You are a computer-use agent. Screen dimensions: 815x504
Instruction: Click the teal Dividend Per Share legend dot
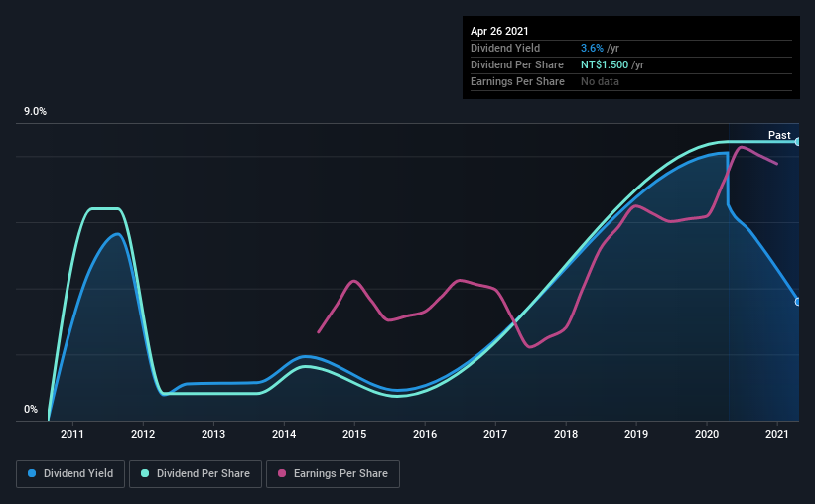click(x=145, y=473)
